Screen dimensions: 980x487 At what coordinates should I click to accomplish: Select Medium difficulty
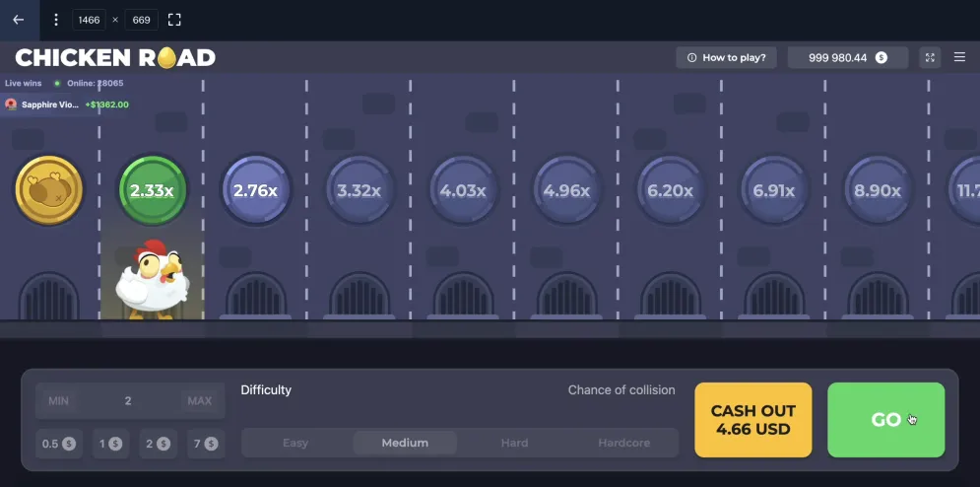405,443
